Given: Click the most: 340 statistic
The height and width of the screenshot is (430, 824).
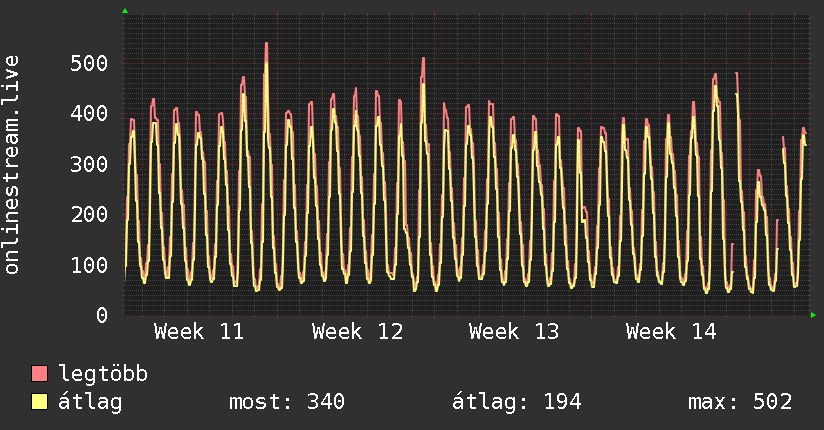Looking at the screenshot, I should click(x=287, y=402).
